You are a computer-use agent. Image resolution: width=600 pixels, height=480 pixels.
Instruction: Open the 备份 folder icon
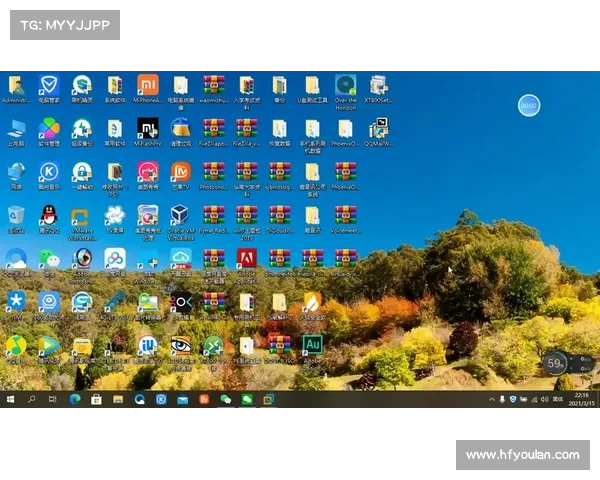point(280,85)
